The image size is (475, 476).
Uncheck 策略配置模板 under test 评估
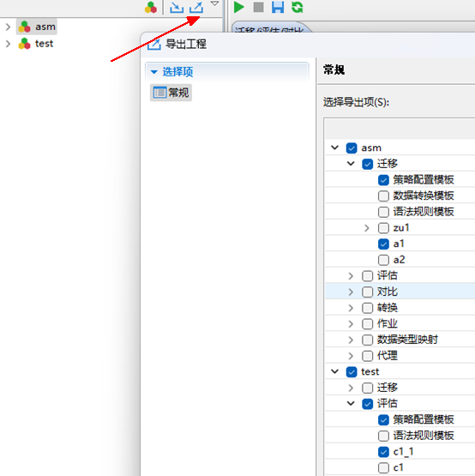click(x=383, y=420)
